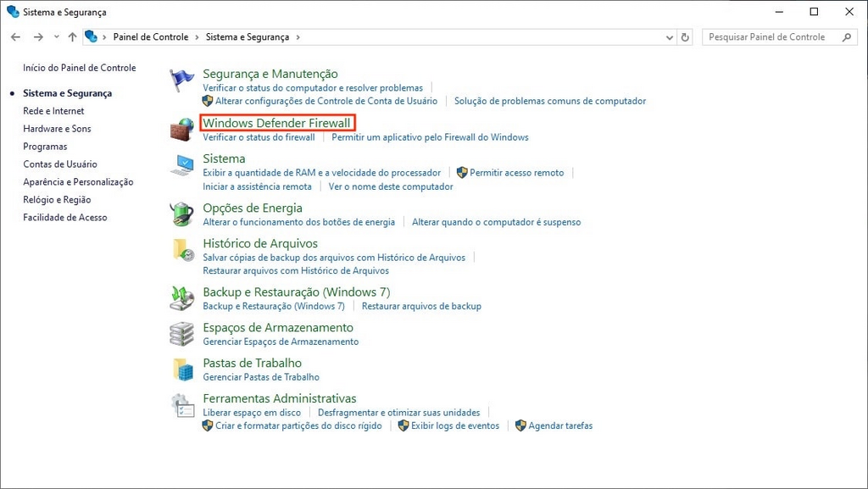Click the Control Panel icon in the address bar
The height and width of the screenshot is (489, 868).
click(x=91, y=36)
